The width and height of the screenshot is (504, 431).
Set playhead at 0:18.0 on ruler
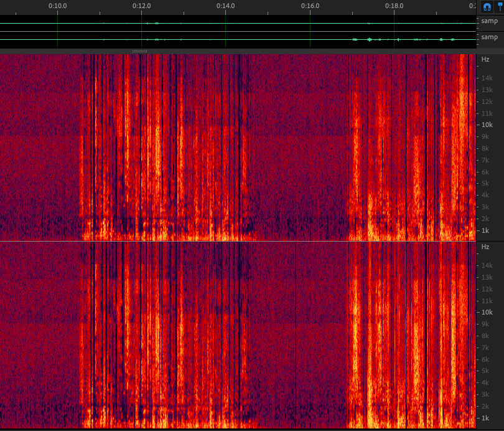click(394, 6)
